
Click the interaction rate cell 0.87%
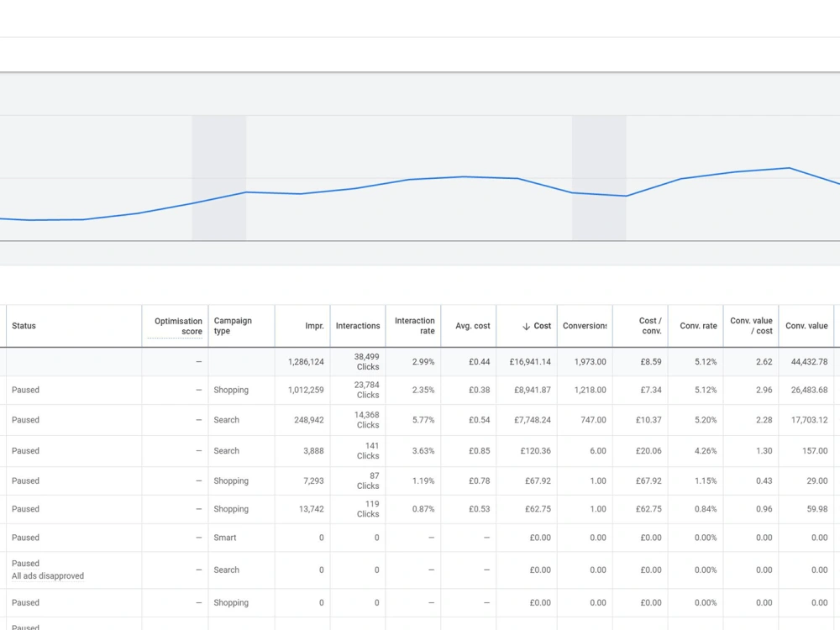[423, 509]
